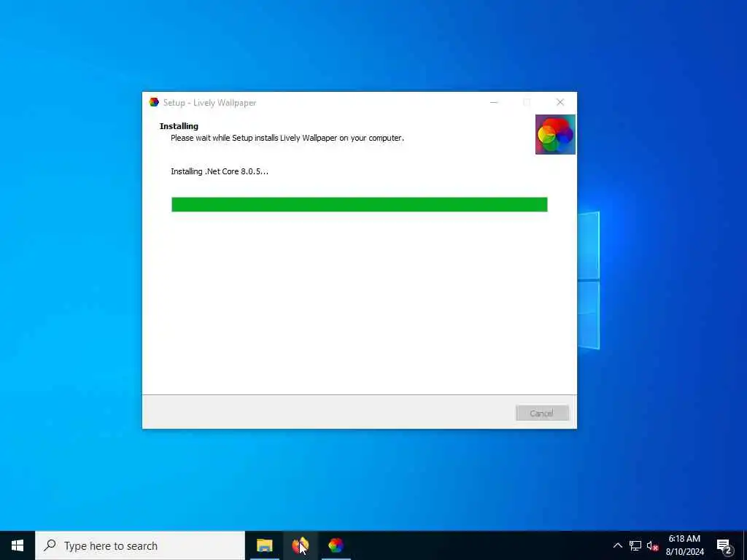Click the small Lively icon in Setup title bar
The width and height of the screenshot is (747, 560).
click(153, 102)
